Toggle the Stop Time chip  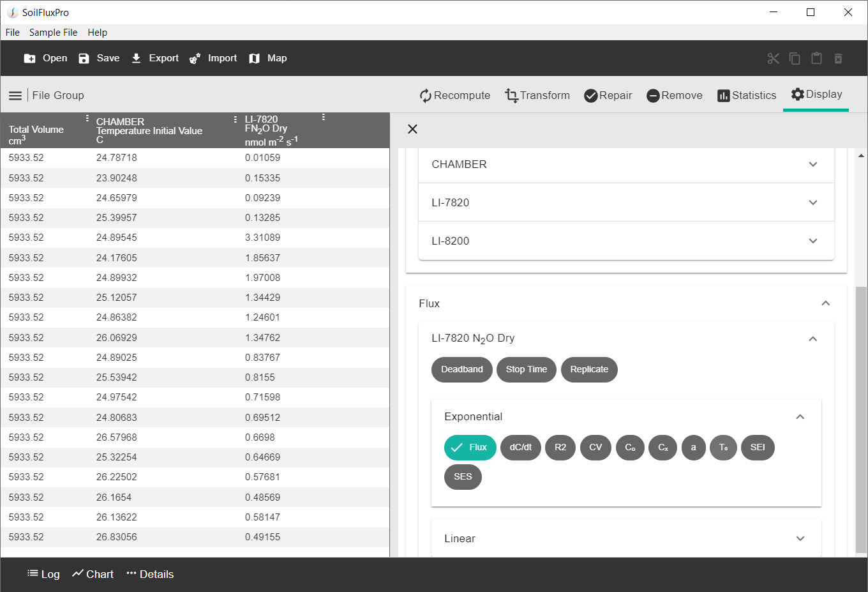pos(527,369)
